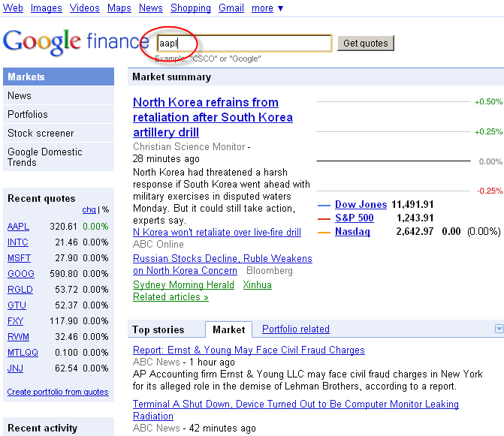Viewport: 504px width, 436px height.
Task: Open the GOOG ticker in recent quotes
Action: pos(20,275)
